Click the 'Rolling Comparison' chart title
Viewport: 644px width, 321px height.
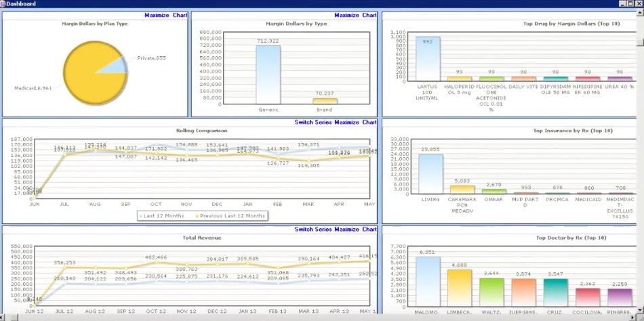(201, 131)
